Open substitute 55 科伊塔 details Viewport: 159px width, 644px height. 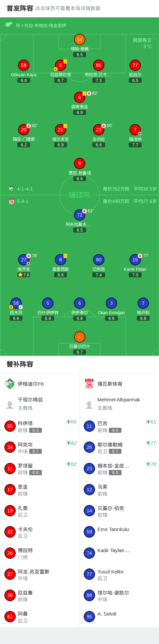pyautogui.click(x=40, y=426)
